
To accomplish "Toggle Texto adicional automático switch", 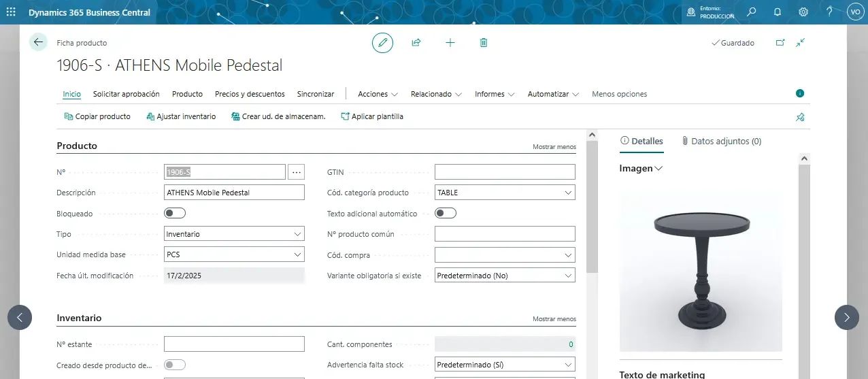I will pos(446,214).
